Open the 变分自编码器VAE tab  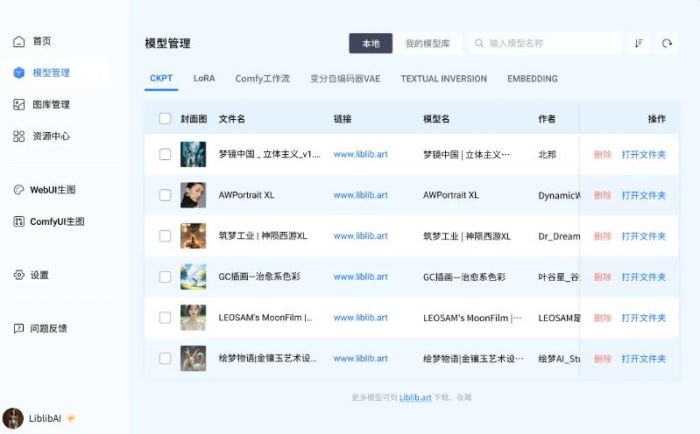345,79
